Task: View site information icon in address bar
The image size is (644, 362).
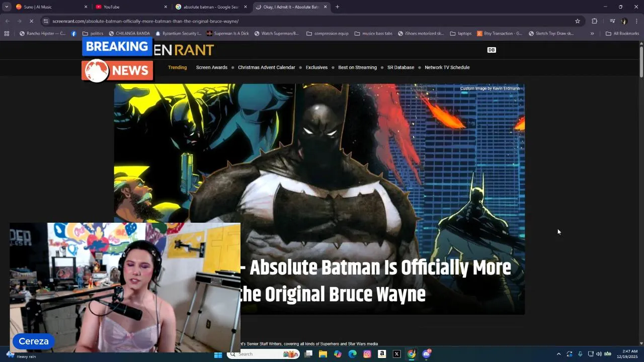Action: [x=46, y=21]
